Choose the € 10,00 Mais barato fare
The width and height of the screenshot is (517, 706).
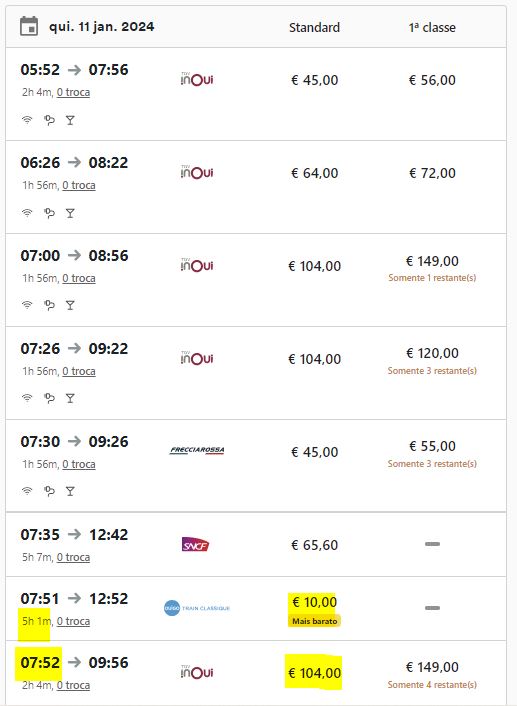click(x=314, y=610)
